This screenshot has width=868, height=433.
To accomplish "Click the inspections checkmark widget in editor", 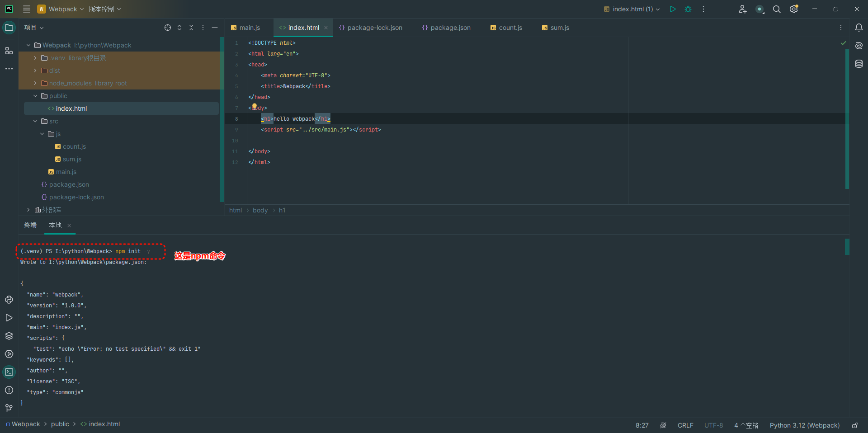I will click(843, 43).
